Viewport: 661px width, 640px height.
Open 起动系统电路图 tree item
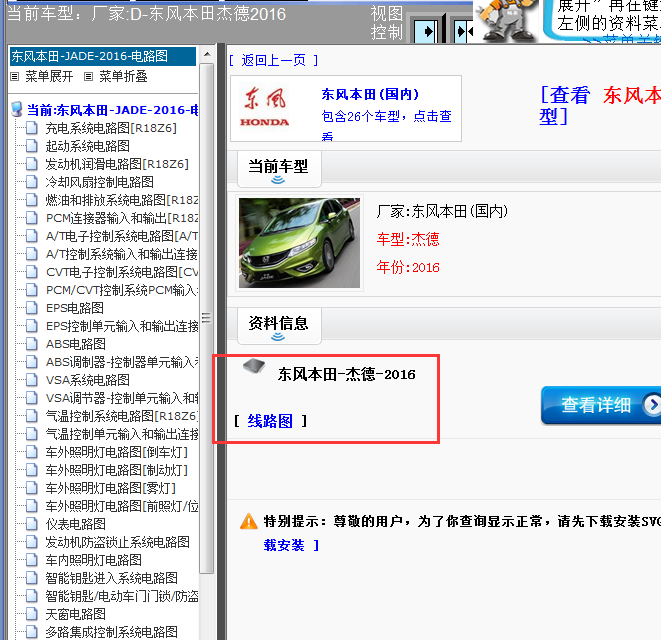click(88, 146)
